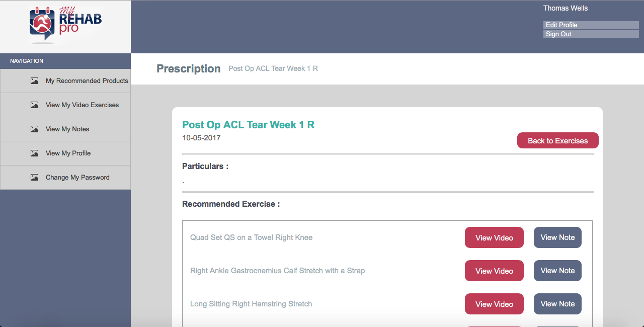The height and width of the screenshot is (327, 644).
Task: View note for Quad Set QS exercise
Action: pos(557,237)
